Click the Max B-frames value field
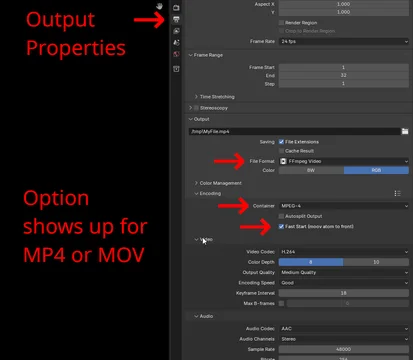413x360 pixels. (348, 303)
